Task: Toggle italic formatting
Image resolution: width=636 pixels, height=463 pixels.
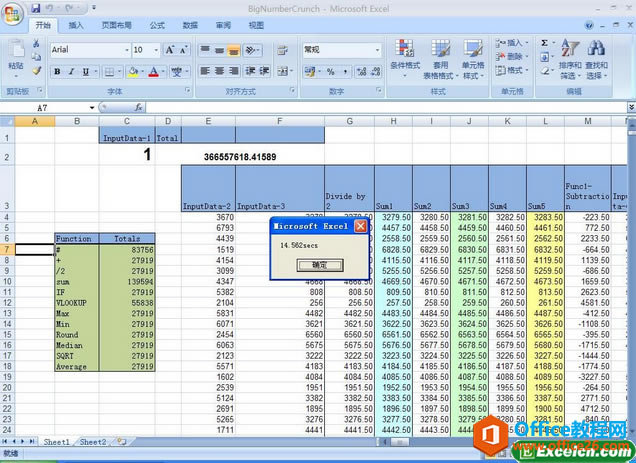Action: (x=71, y=72)
